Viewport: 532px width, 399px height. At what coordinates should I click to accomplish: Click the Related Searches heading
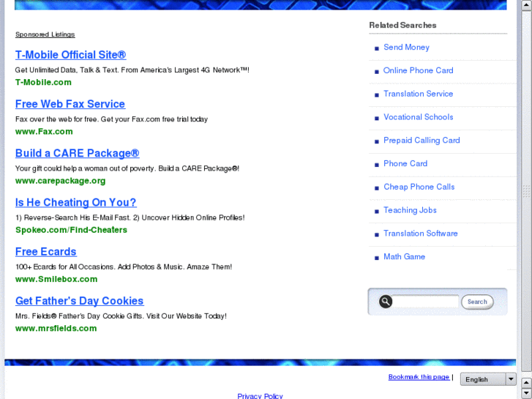click(402, 25)
